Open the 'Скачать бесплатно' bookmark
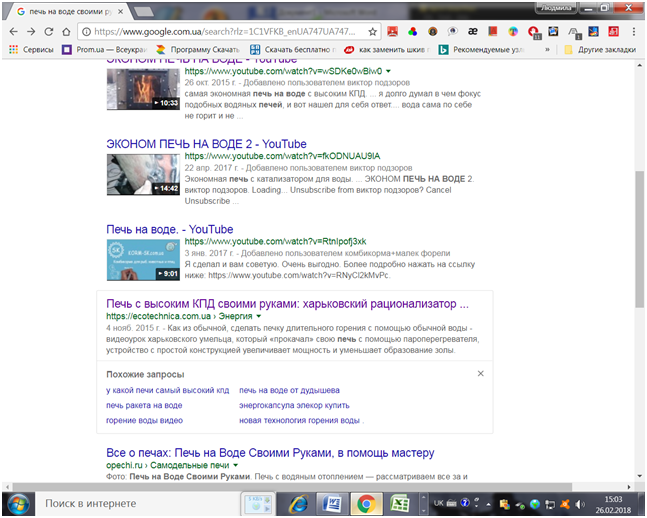Viewport: 647px width, 518px height. pos(293,50)
